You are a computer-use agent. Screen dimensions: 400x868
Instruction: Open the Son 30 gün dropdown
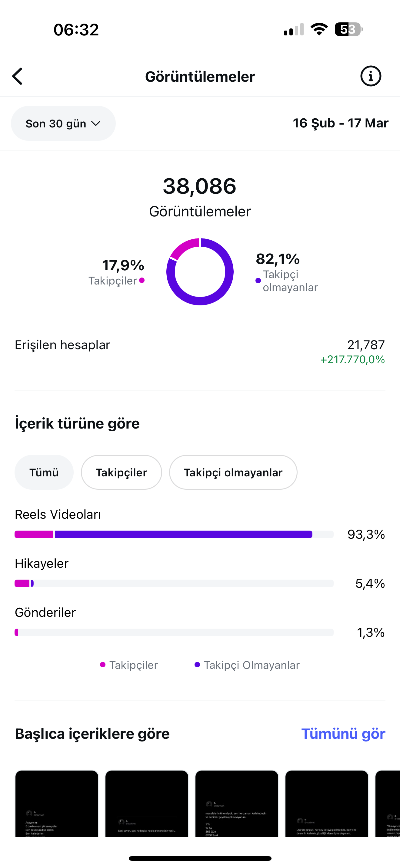pos(63,123)
